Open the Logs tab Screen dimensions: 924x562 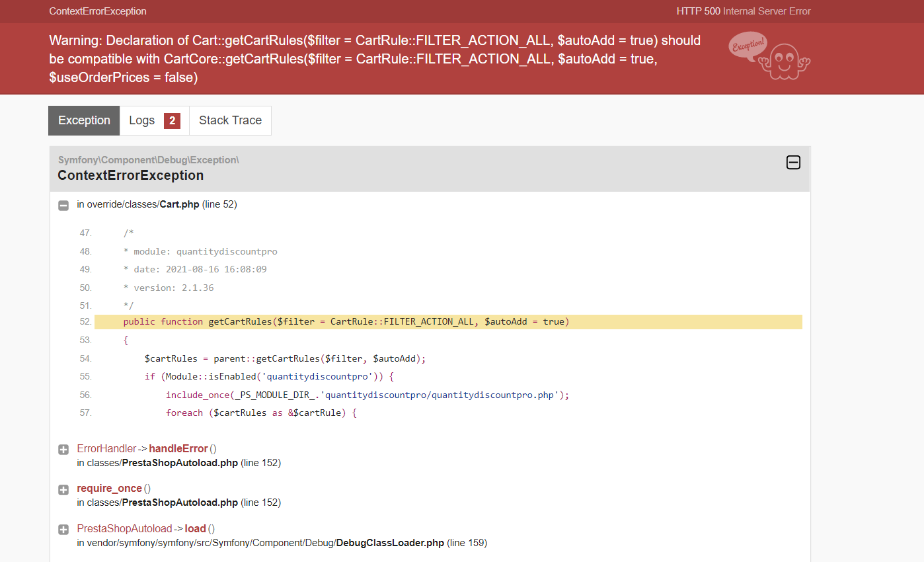[155, 120]
